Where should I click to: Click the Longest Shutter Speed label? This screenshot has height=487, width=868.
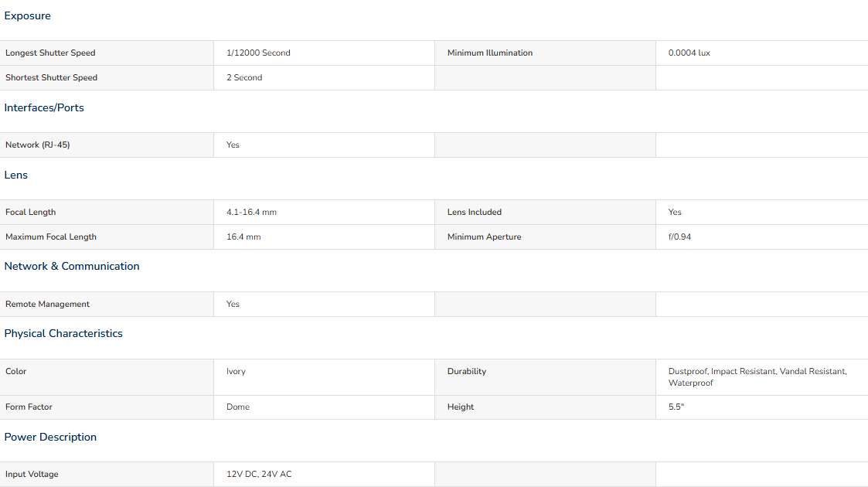[x=50, y=53]
